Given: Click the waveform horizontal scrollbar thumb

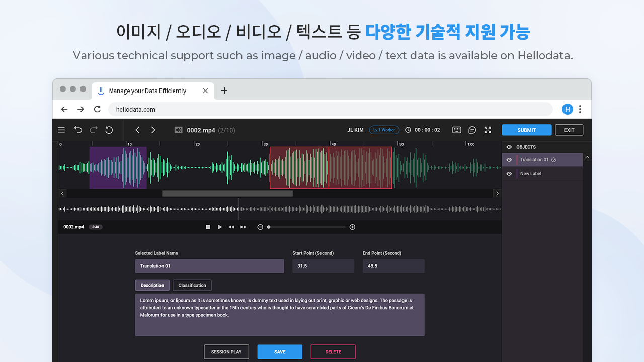Looking at the screenshot, I should 227,193.
